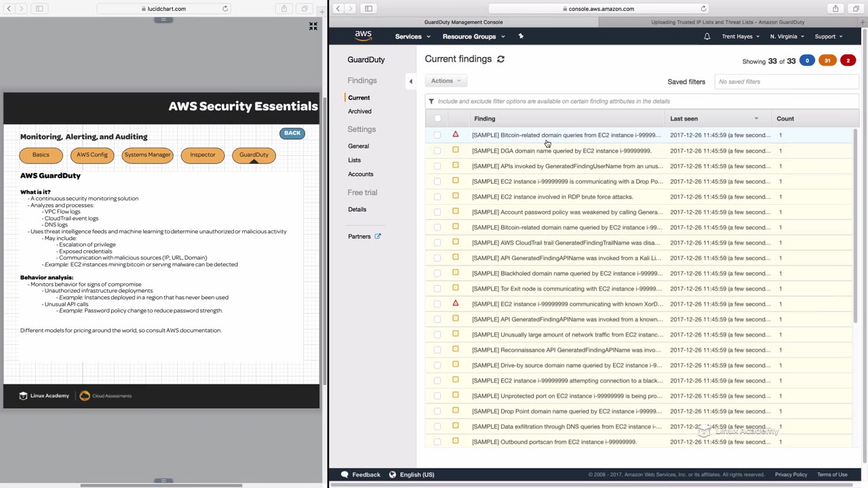Click the AWS Config button on the slide
Viewport: 868px width, 488px height.
pos(92,155)
